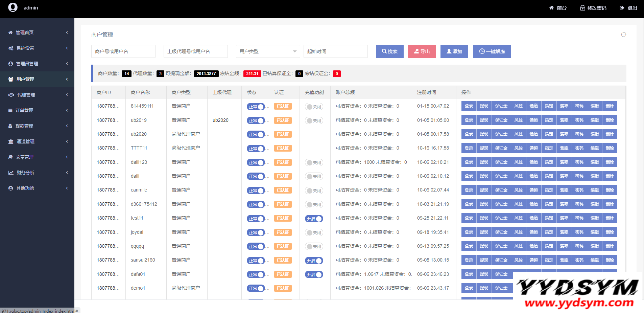Click the chart icon beside 财务分析
Image resolution: width=644 pixels, height=313 pixels.
tap(11, 173)
